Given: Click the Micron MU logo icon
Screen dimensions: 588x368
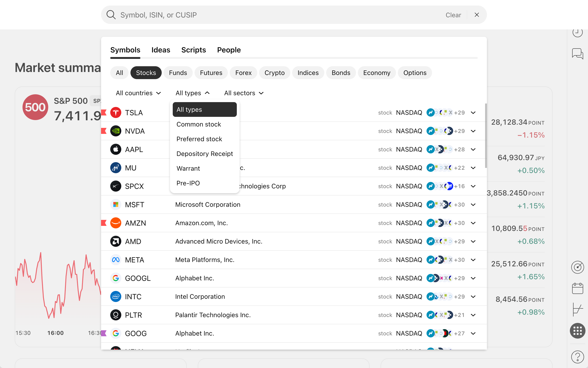Looking at the screenshot, I should [x=116, y=168].
